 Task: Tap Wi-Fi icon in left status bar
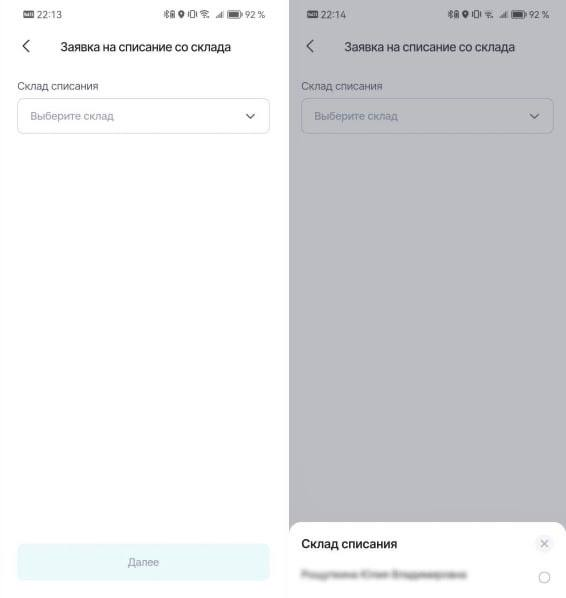coord(205,14)
